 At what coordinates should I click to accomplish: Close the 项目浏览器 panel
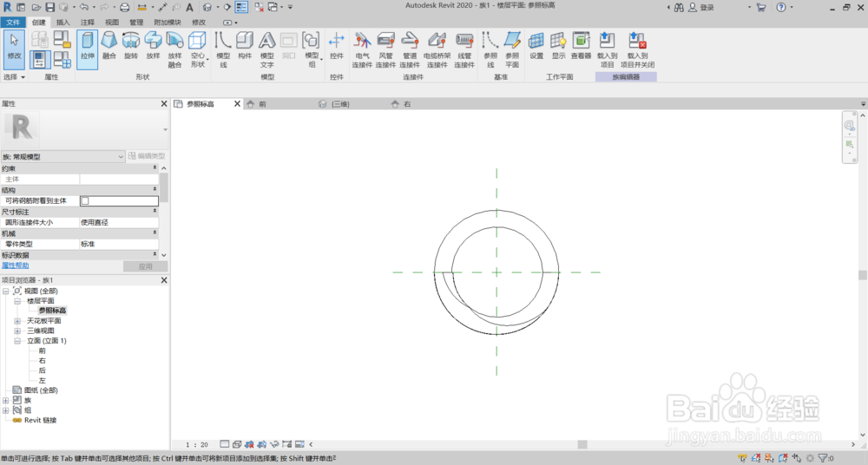click(x=164, y=280)
